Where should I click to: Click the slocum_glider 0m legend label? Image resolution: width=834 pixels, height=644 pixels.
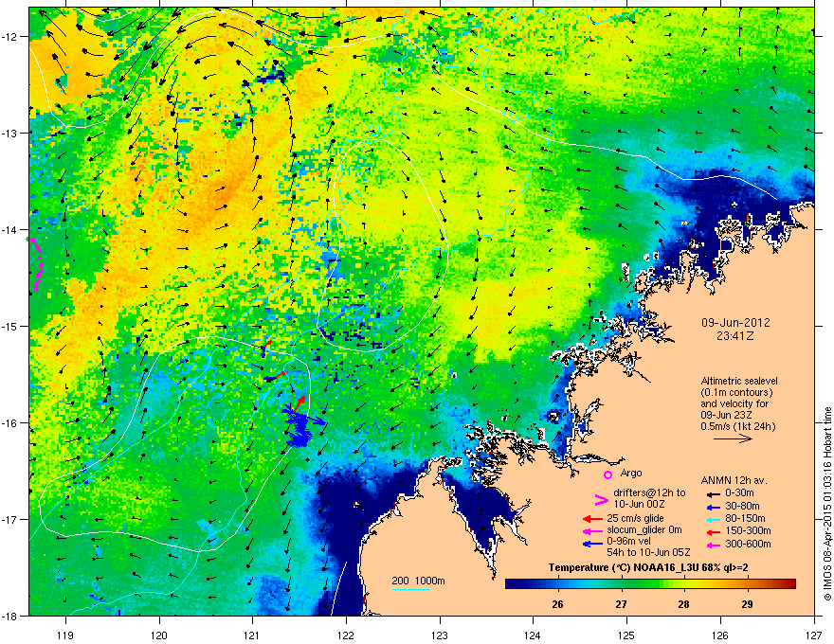coord(644,530)
